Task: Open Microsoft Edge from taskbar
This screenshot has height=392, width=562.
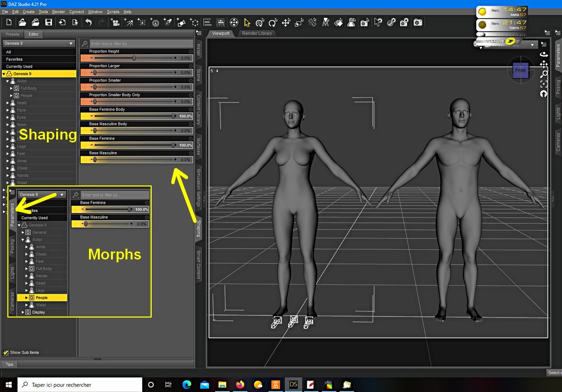Action: click(186, 385)
